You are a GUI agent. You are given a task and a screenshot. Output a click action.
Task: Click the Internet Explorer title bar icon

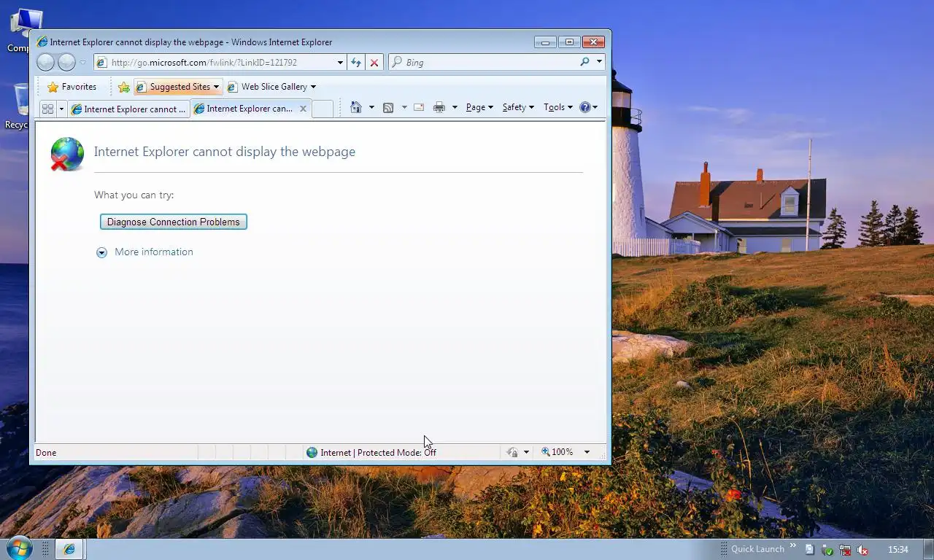pyautogui.click(x=42, y=42)
